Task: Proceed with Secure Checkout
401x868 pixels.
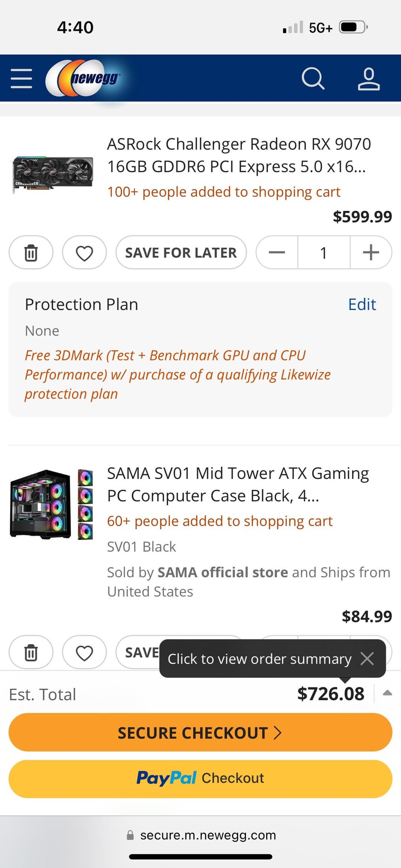Action: coord(200,732)
